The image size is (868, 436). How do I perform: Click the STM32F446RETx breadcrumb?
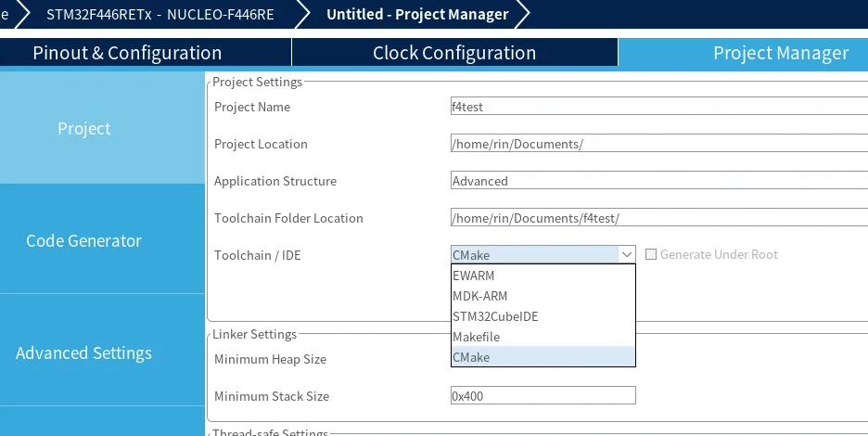click(x=160, y=15)
